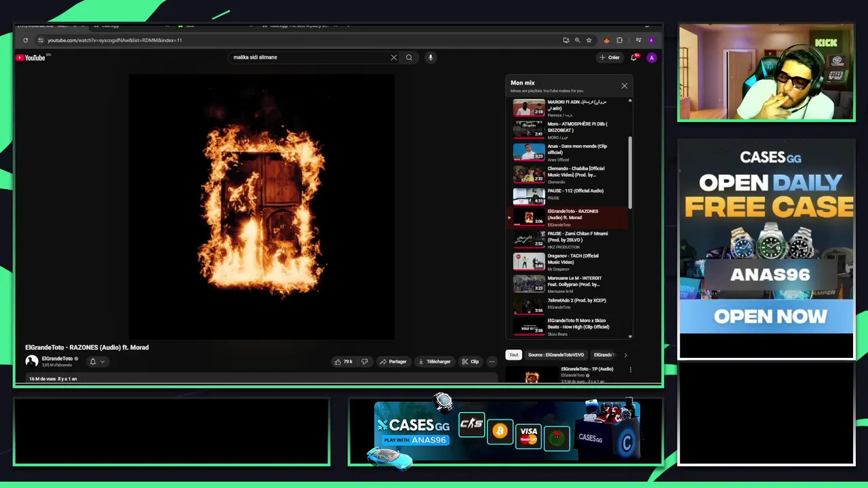The image size is (868, 488).
Task: Open the media control icon in browser toolbar
Action: point(638,40)
